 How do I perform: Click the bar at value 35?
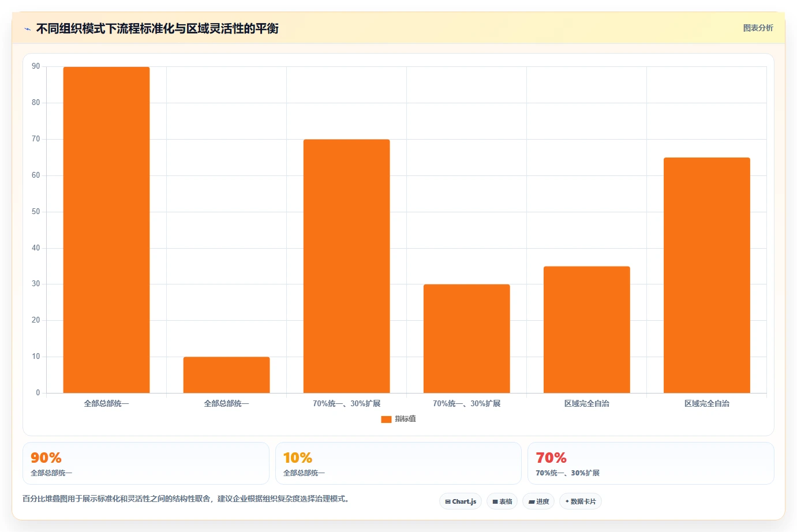pyautogui.click(x=586, y=329)
